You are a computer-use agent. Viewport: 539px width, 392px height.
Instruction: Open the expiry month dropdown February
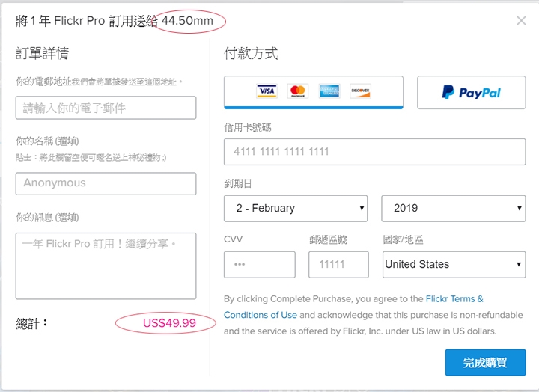[296, 209]
